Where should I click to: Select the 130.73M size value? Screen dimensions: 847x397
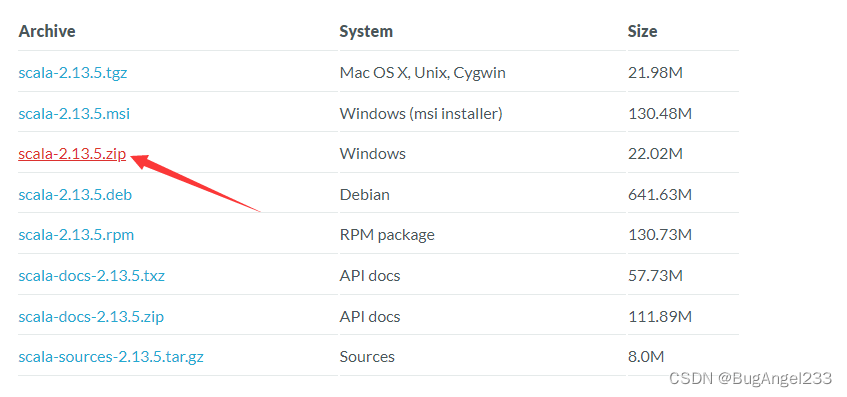coord(660,235)
